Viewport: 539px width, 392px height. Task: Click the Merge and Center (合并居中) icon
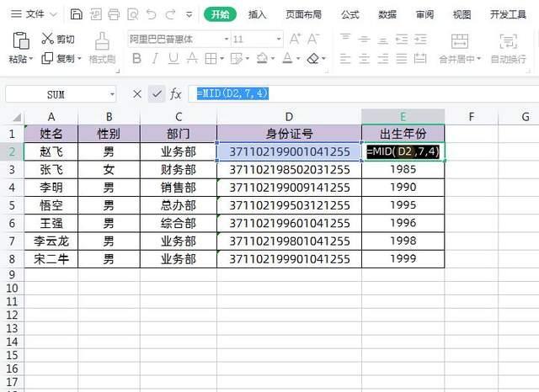(460, 42)
